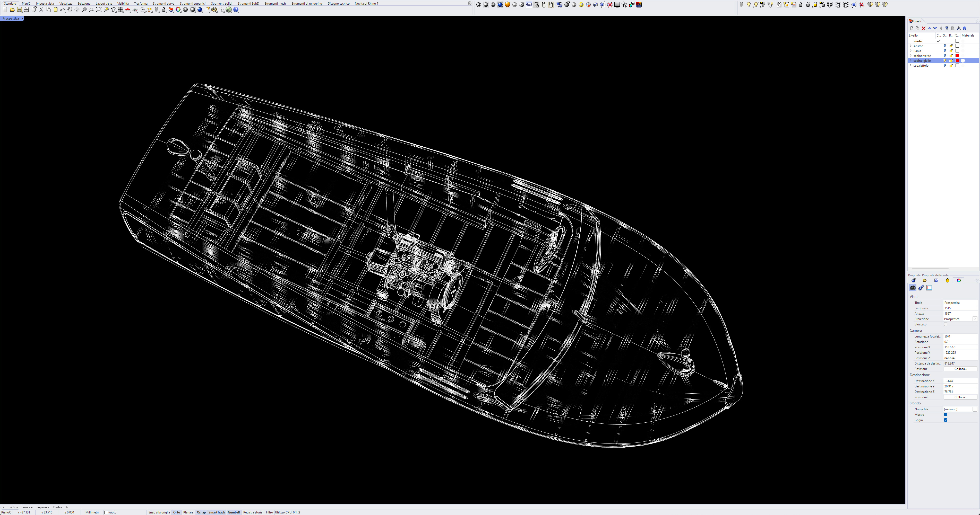Click the Options gear icon in Standard toolbar
This screenshot has width=980, height=515.
pyautogui.click(x=214, y=10)
